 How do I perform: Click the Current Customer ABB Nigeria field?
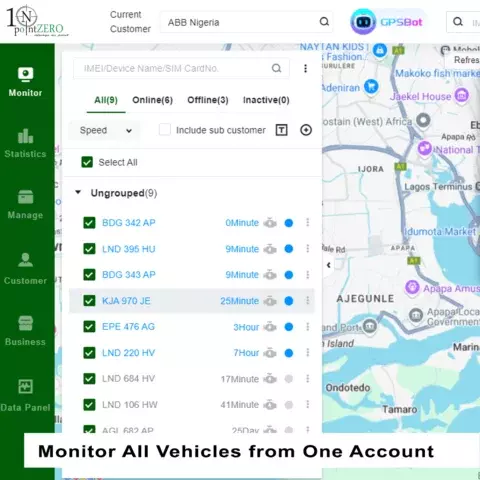click(246, 22)
